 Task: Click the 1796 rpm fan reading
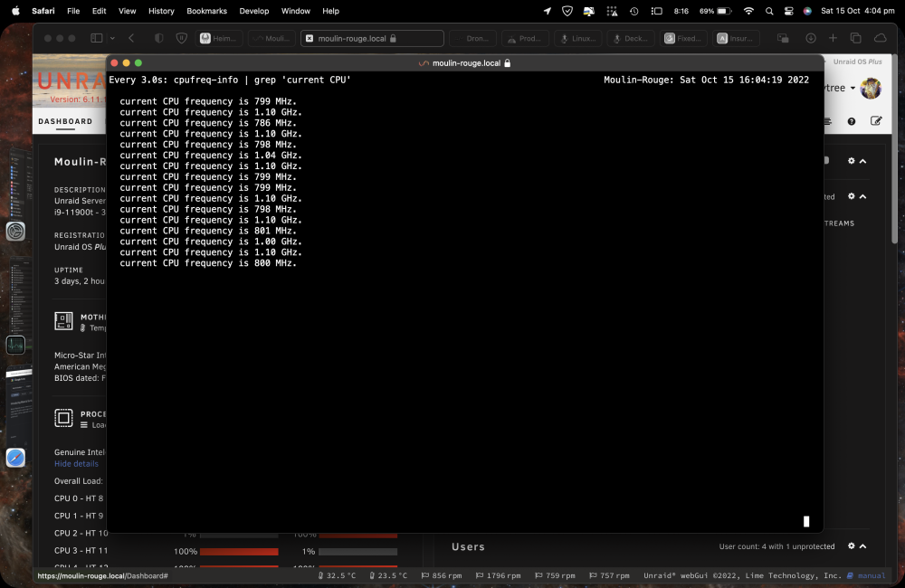coord(498,575)
